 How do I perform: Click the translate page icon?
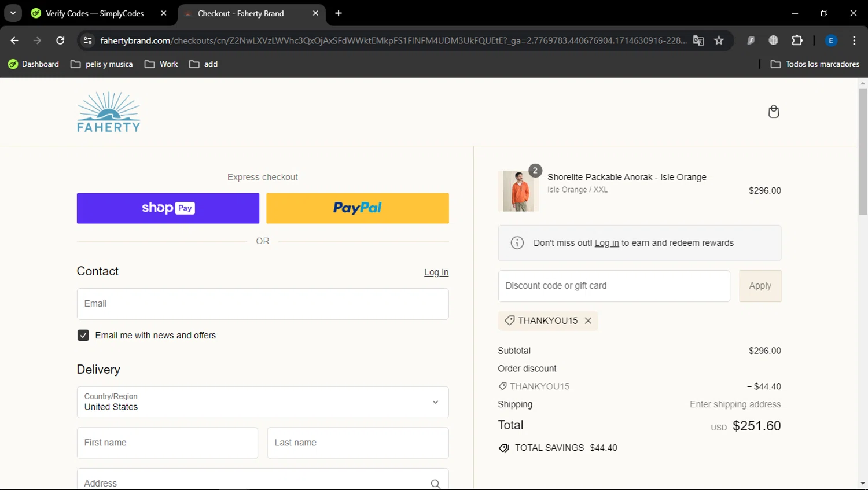[x=698, y=40]
